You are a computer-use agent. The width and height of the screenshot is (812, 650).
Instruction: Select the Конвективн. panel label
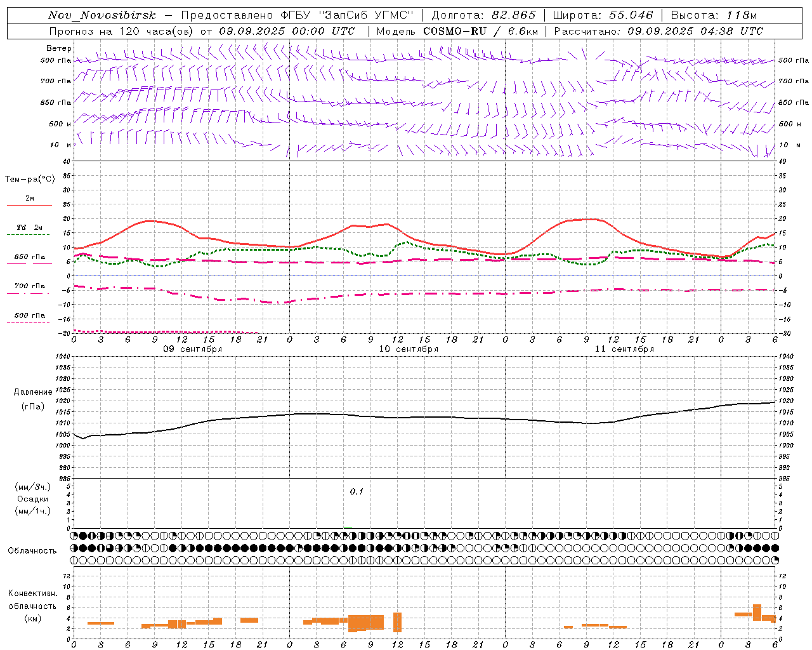pyautogui.click(x=32, y=594)
